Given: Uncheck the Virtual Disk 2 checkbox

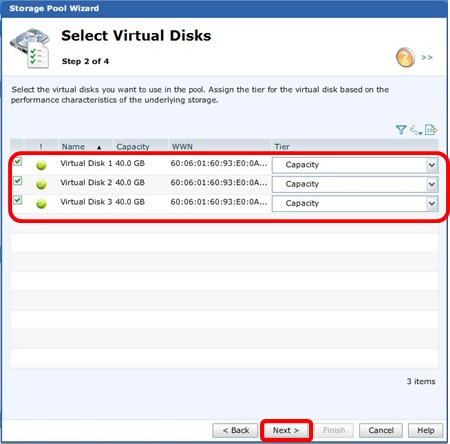Looking at the screenshot, I should coord(18,181).
